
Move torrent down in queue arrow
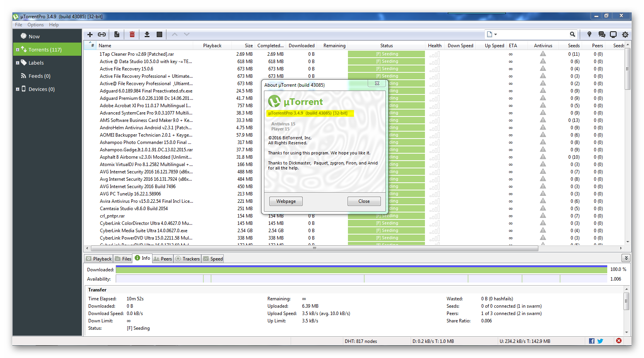click(x=187, y=34)
